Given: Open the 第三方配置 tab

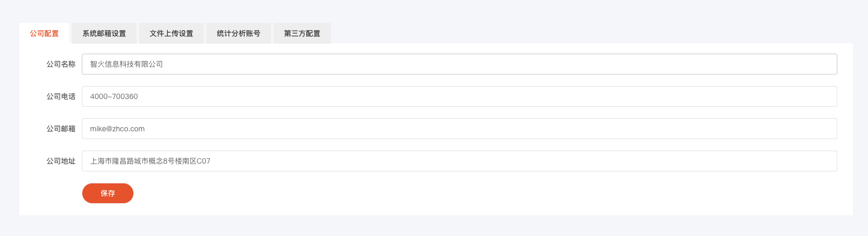Looking at the screenshot, I should 302,33.
